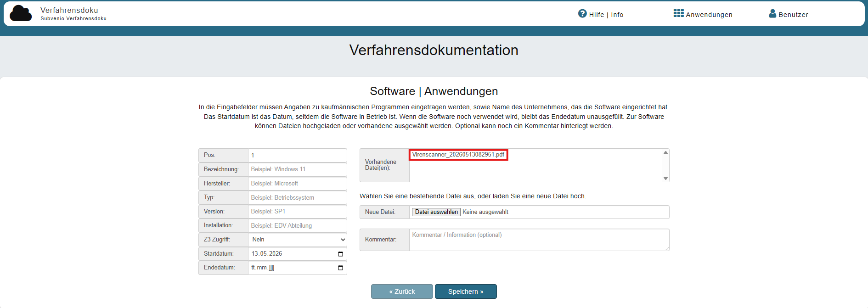Focus the Hersteller input field

tap(298, 184)
